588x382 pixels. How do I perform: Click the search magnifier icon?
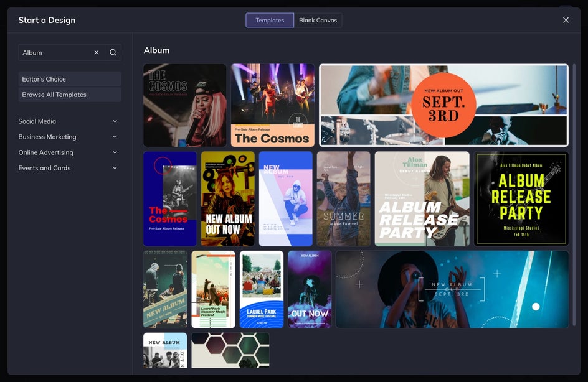[113, 52]
